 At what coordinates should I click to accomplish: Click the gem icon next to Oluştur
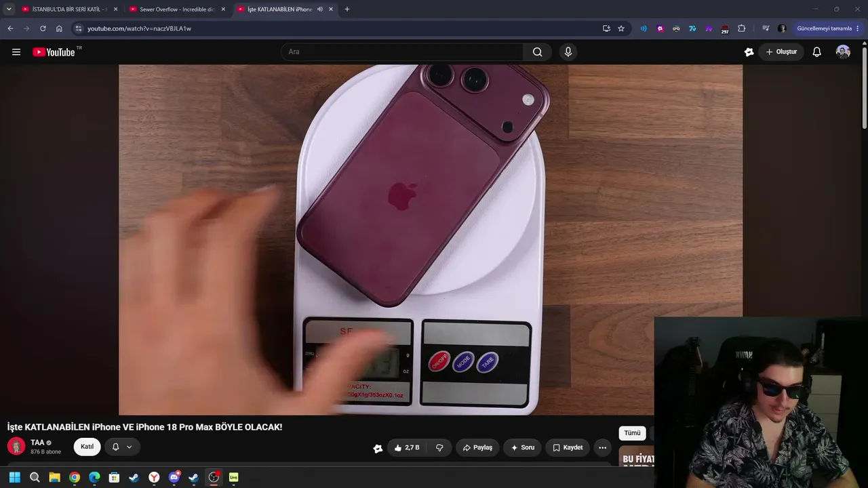click(749, 52)
